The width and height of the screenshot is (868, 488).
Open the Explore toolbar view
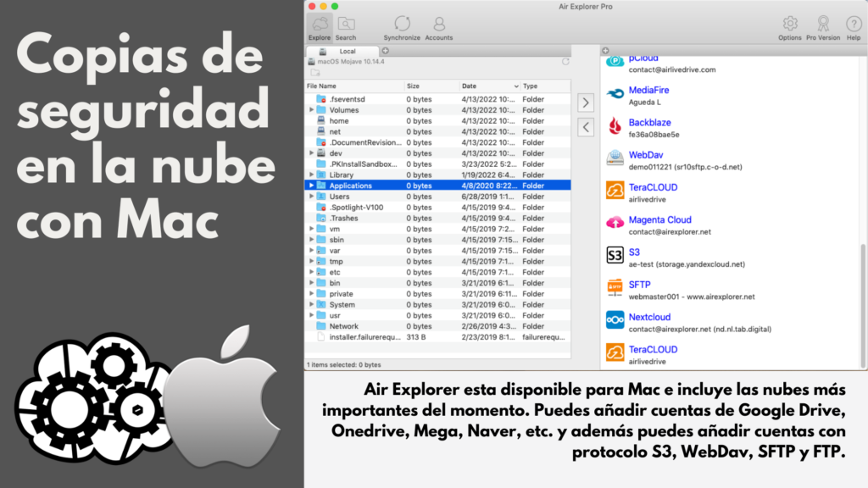tap(320, 28)
